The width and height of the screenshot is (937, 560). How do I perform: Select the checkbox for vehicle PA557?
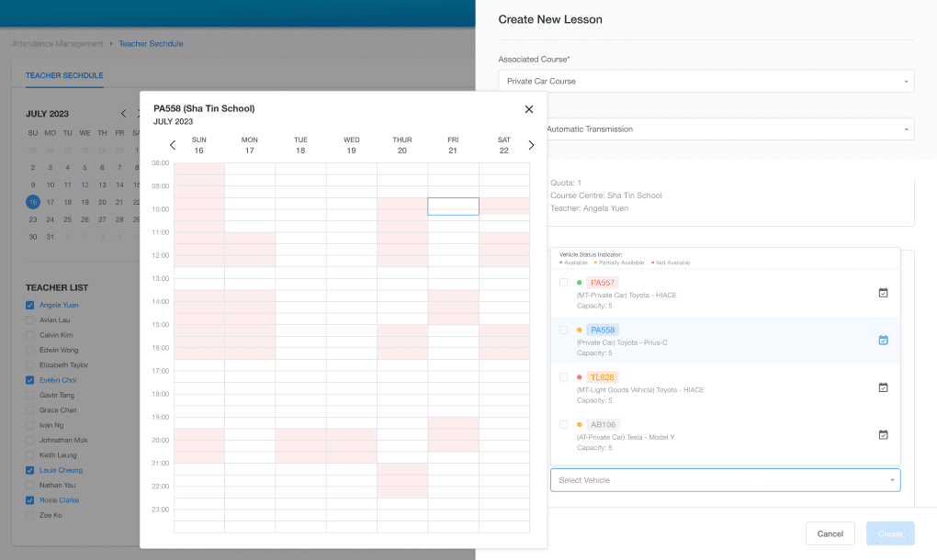point(564,283)
